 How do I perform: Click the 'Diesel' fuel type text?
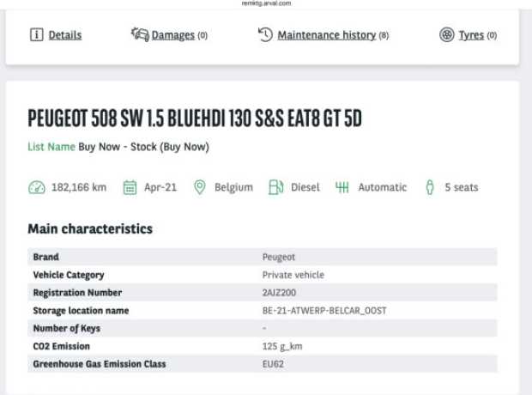coord(305,187)
